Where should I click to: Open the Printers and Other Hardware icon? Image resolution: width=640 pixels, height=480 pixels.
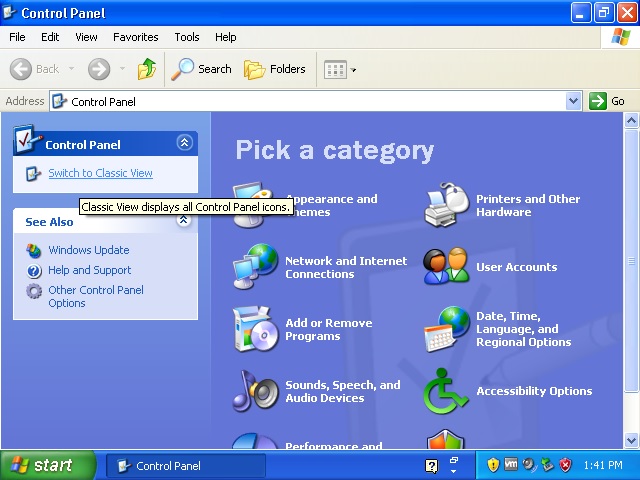point(446,205)
